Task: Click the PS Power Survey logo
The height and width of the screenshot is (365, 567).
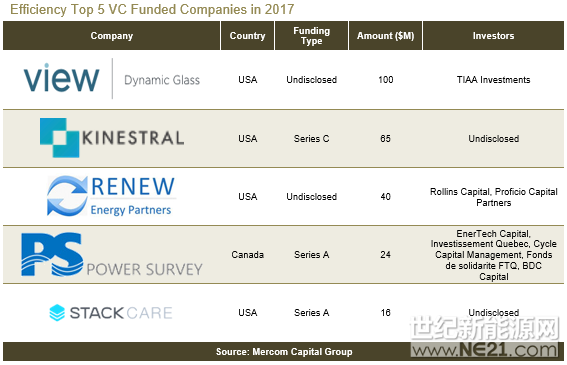Action: point(112,255)
